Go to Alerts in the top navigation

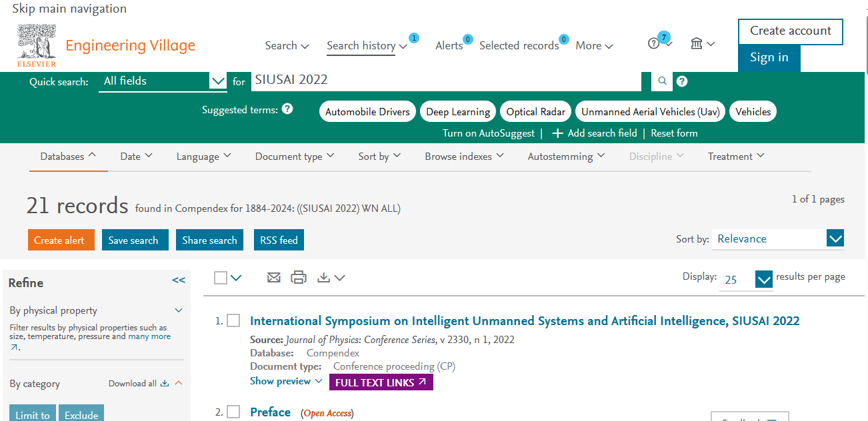tap(449, 45)
